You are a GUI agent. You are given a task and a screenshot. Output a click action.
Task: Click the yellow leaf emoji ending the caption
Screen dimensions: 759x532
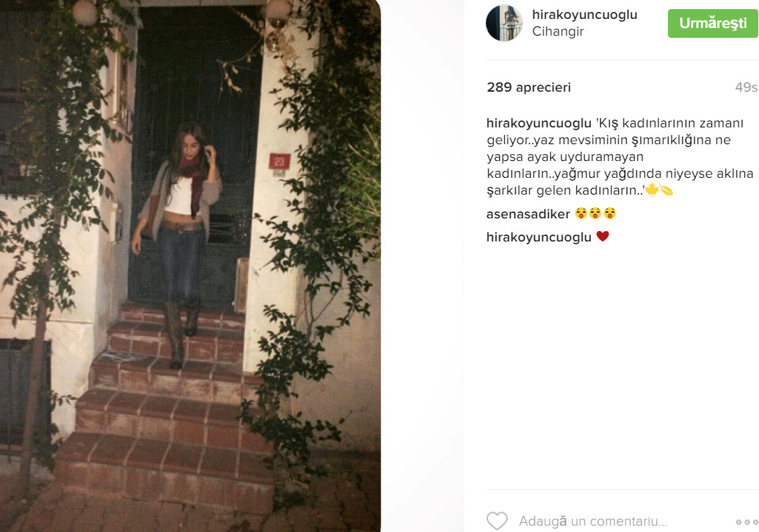click(667, 190)
